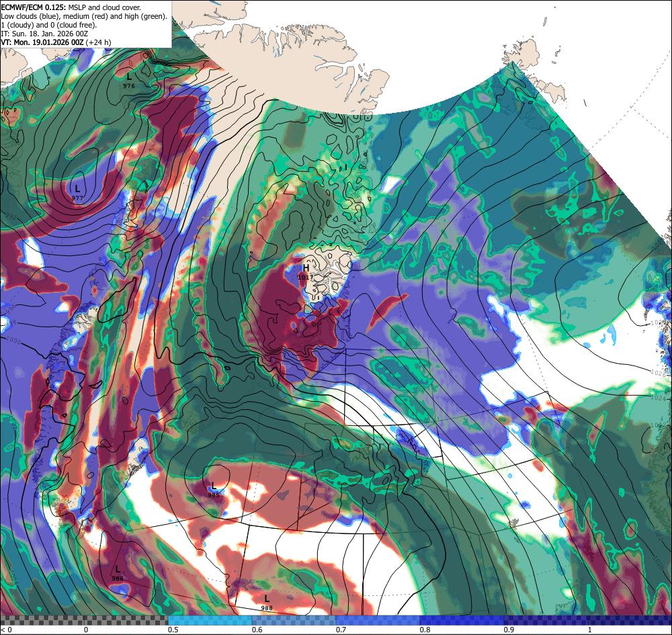Click the legend swatch between 0.6 and 0.7

[x=294, y=620]
